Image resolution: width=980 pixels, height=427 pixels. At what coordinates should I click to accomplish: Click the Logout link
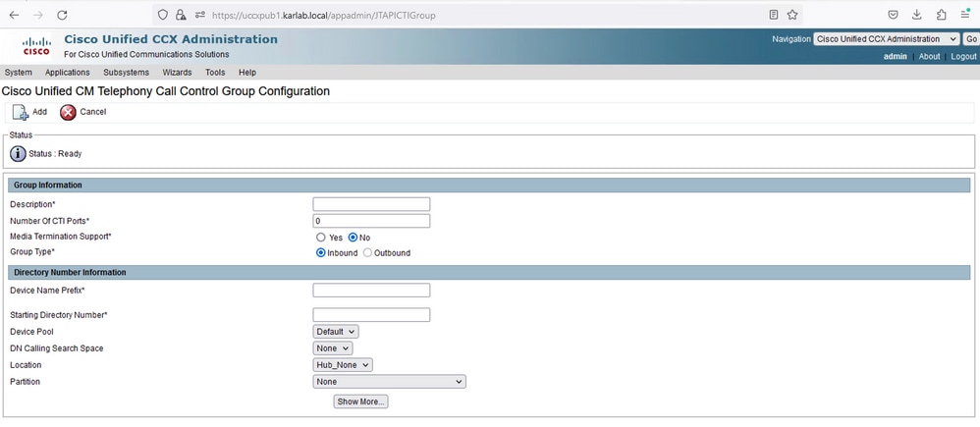(963, 56)
